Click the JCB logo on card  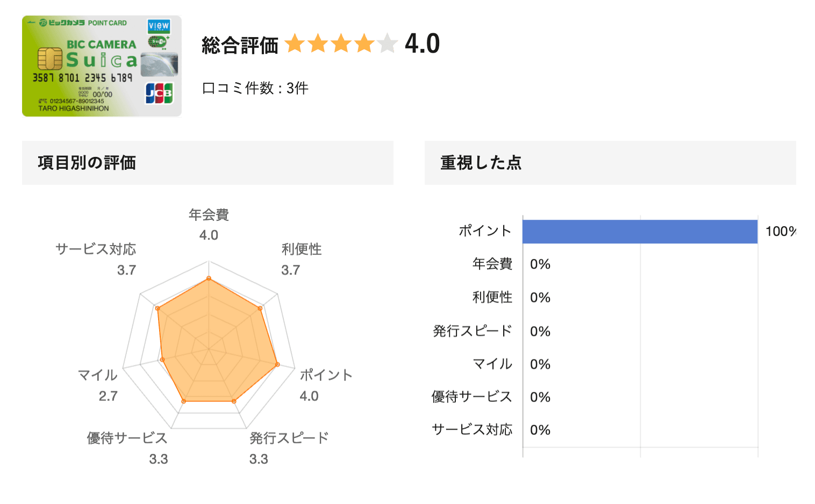click(159, 93)
